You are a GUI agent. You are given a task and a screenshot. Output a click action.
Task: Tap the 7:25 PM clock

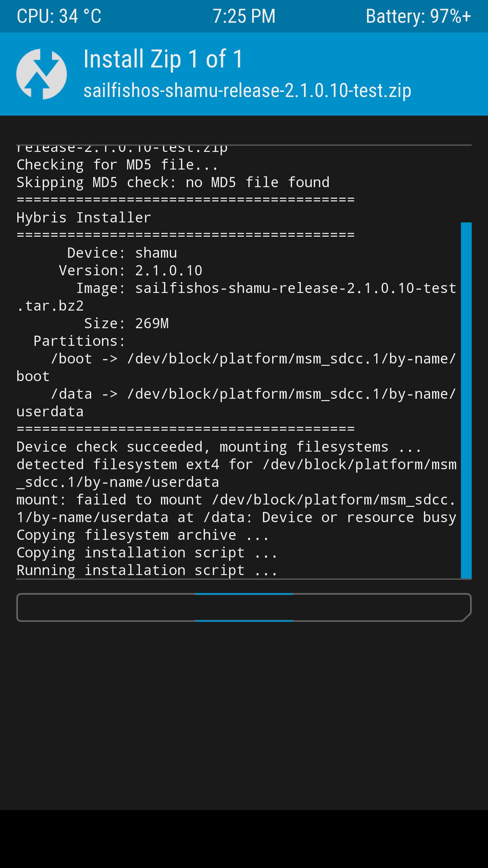coord(244,16)
